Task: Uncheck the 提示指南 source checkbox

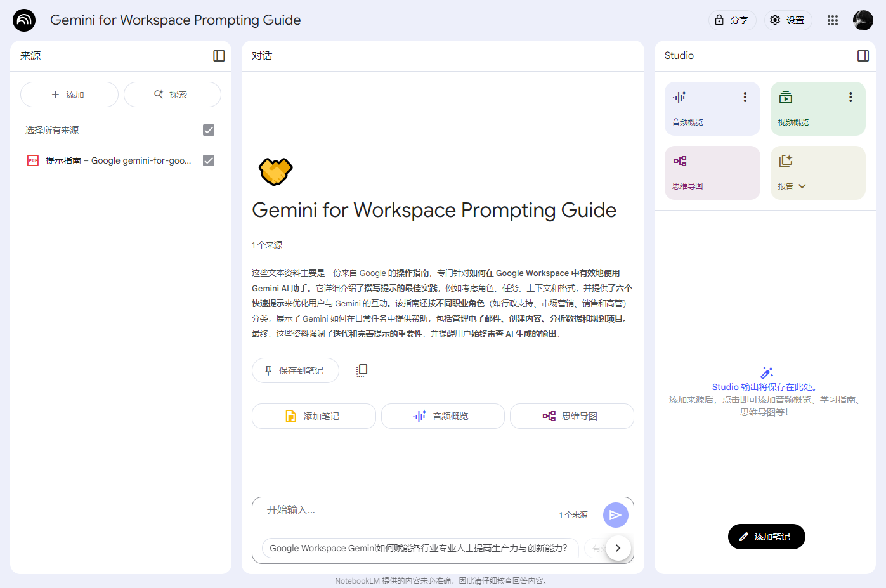Action: click(x=209, y=160)
